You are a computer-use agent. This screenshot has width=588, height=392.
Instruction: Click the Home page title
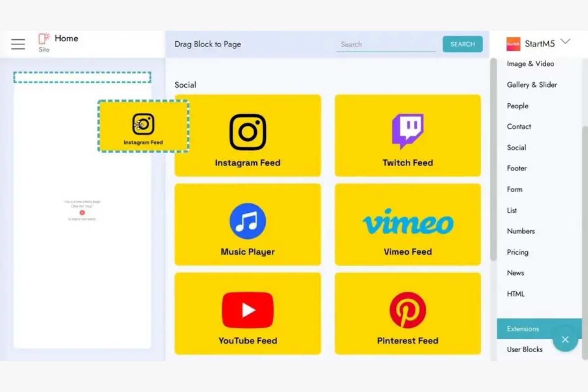[66, 38]
